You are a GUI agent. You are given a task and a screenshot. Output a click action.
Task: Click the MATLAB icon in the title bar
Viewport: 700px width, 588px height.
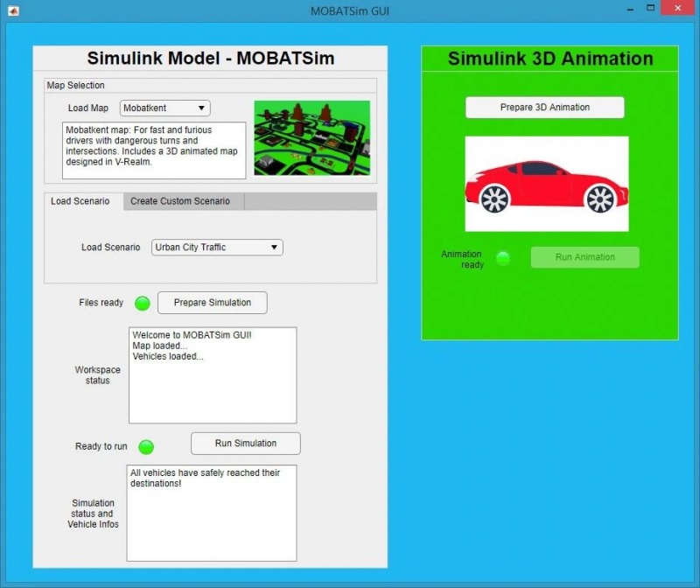point(13,10)
